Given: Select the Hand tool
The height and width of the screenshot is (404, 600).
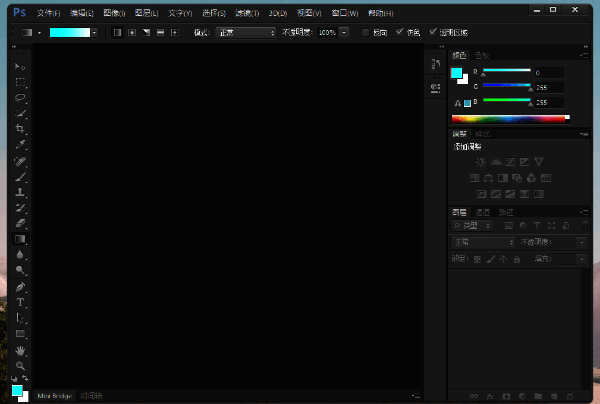Looking at the screenshot, I should (20, 351).
